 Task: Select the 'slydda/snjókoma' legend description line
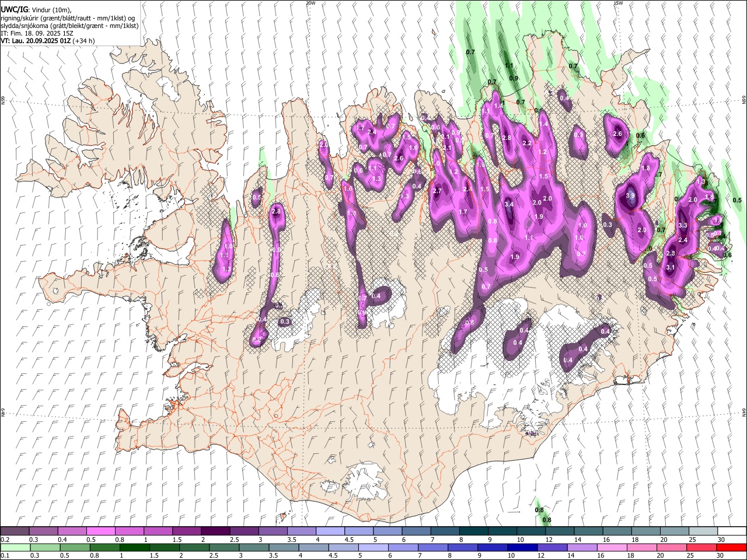[x=69, y=26]
